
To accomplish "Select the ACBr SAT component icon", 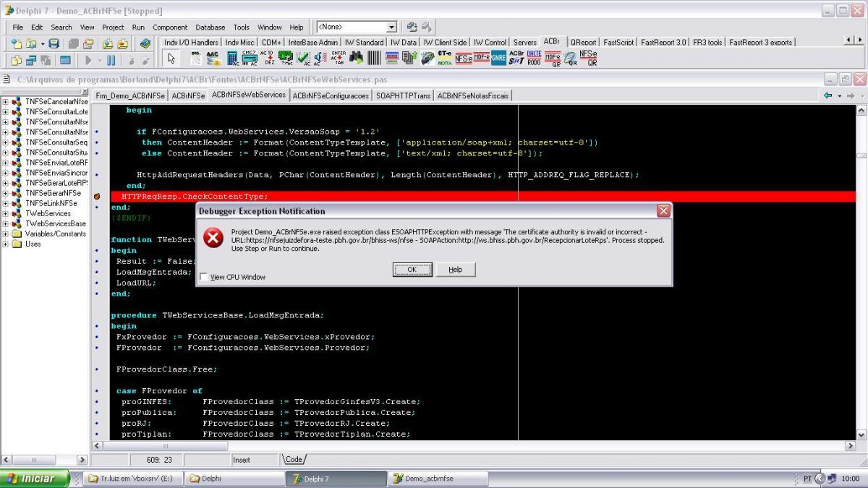I will pos(516,59).
